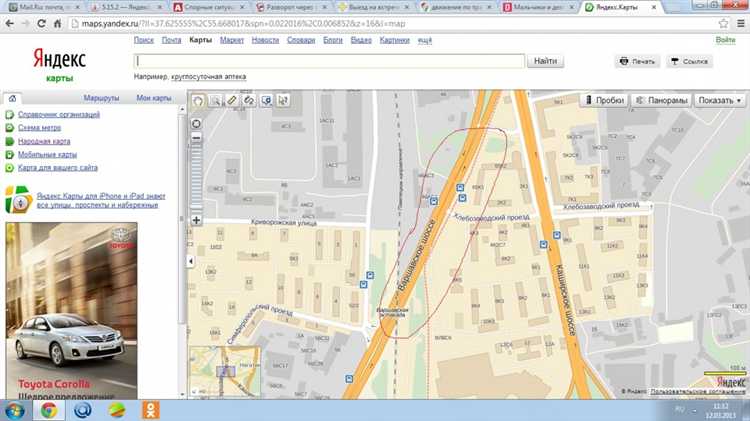The height and width of the screenshot is (421, 750).
Task: Click the map search input field
Action: [330, 61]
